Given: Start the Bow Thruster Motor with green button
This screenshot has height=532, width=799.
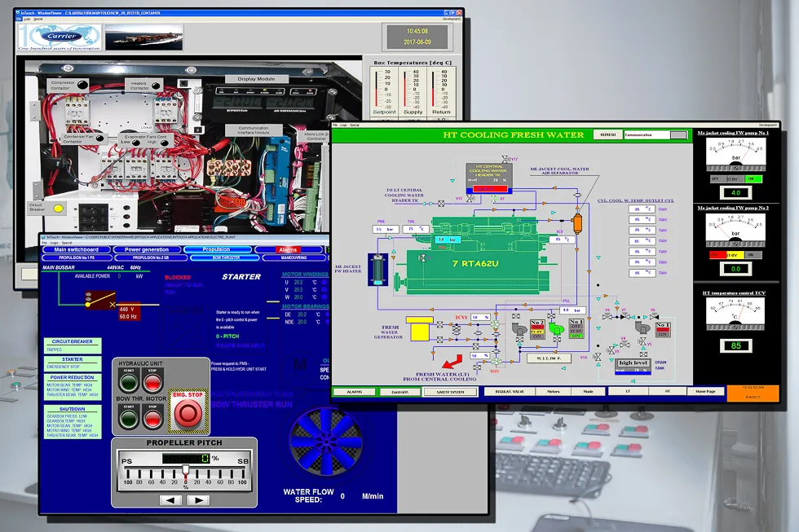Looking at the screenshot, I should [x=129, y=419].
